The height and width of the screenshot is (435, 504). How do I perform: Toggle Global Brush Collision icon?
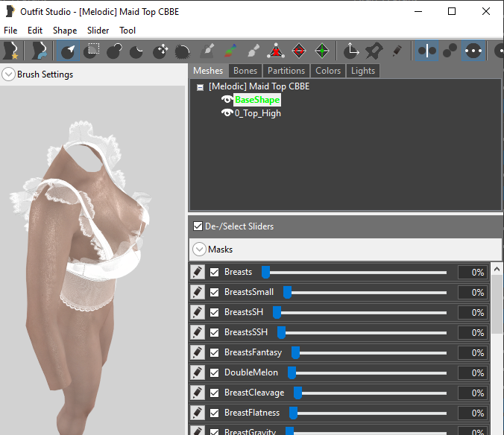tap(473, 51)
